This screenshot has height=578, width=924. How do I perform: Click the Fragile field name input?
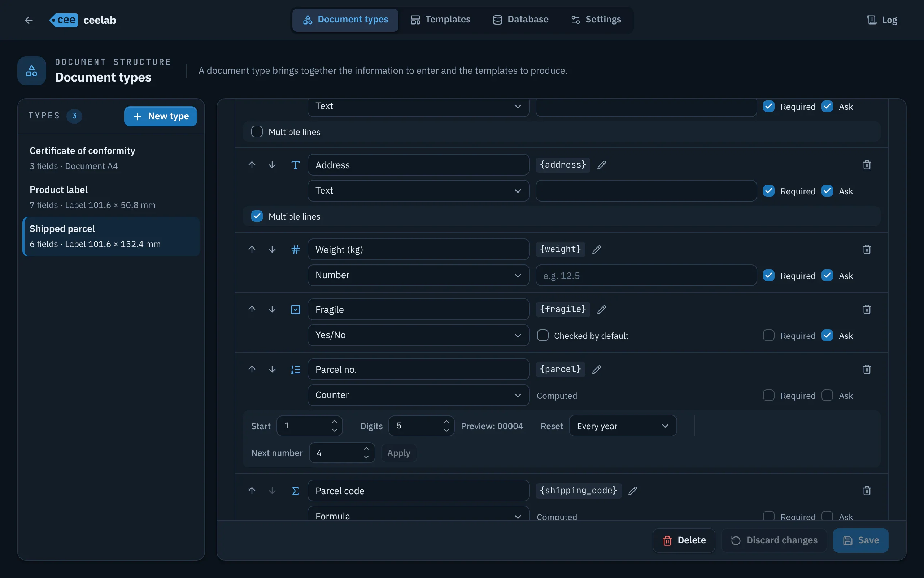418,309
